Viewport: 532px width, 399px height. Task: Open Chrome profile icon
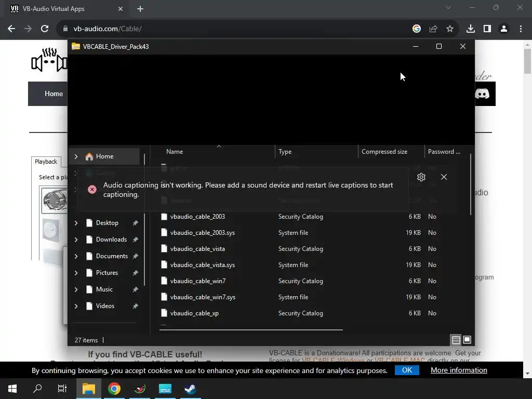tap(504, 29)
